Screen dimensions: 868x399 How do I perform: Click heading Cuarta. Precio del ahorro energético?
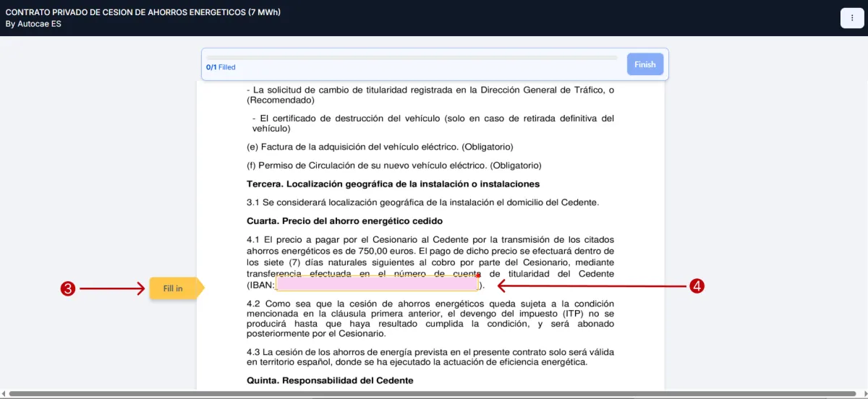click(344, 221)
